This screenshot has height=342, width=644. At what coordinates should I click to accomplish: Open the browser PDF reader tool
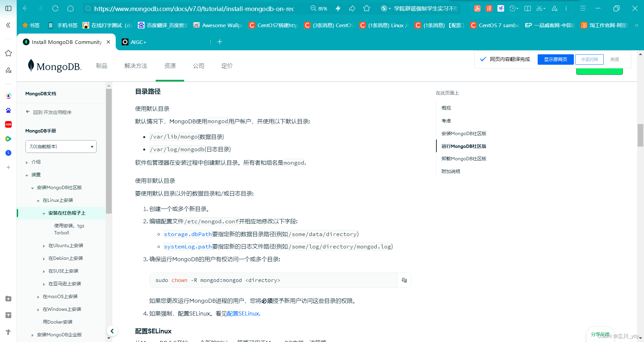tap(477, 8)
